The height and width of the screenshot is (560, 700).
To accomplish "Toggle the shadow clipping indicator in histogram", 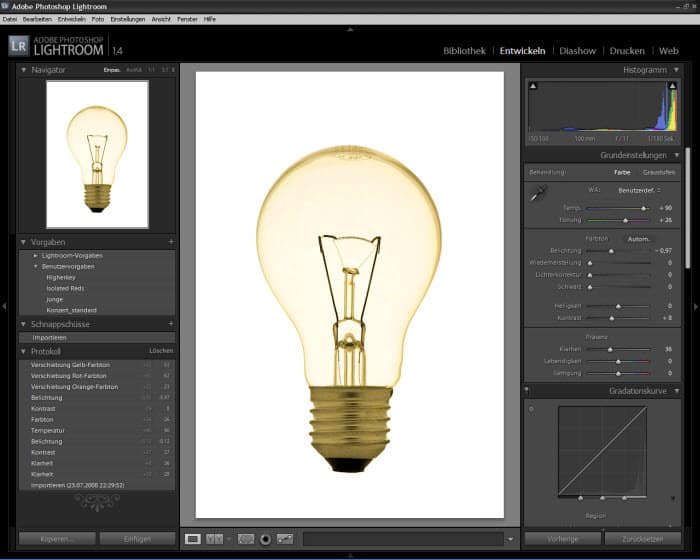I will (532, 87).
